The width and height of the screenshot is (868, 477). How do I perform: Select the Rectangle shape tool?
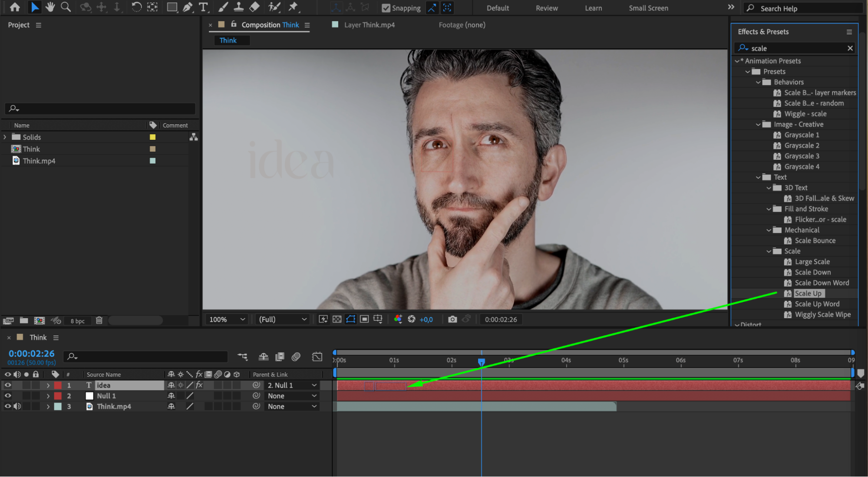point(172,7)
